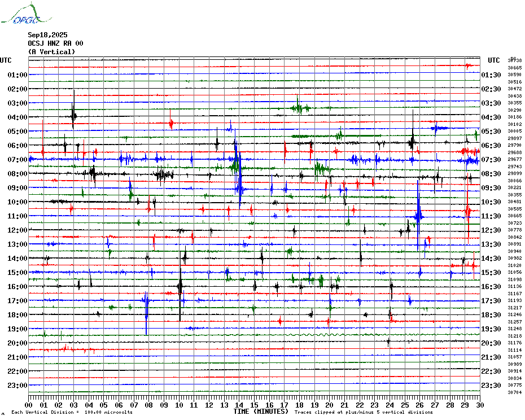
Task: Click the '01:00' hour label on left axis
Action: pos(17,75)
